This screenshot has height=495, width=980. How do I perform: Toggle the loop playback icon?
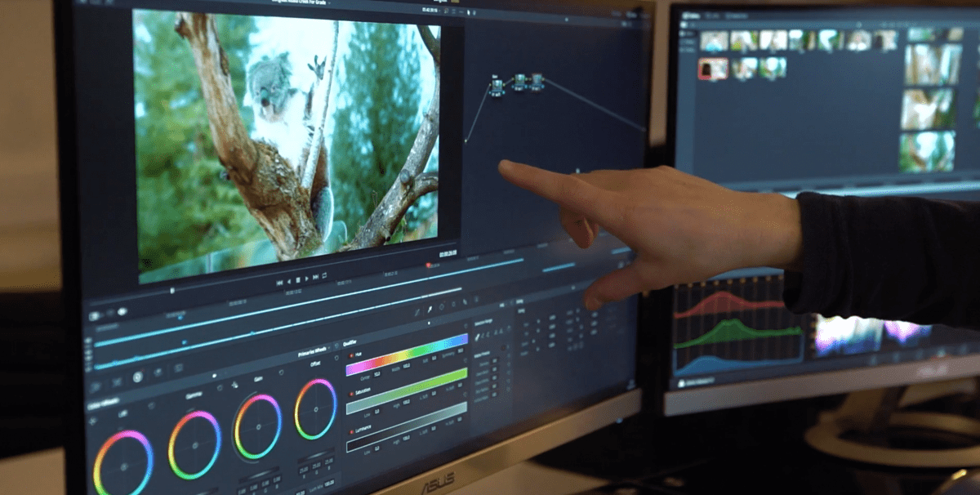pos(324,275)
